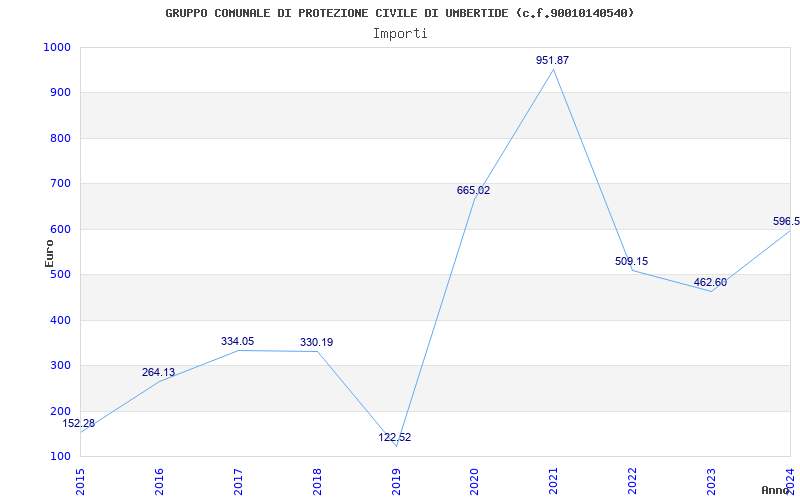
Task: Click the 300 y-axis tick label
Action: pos(60,365)
